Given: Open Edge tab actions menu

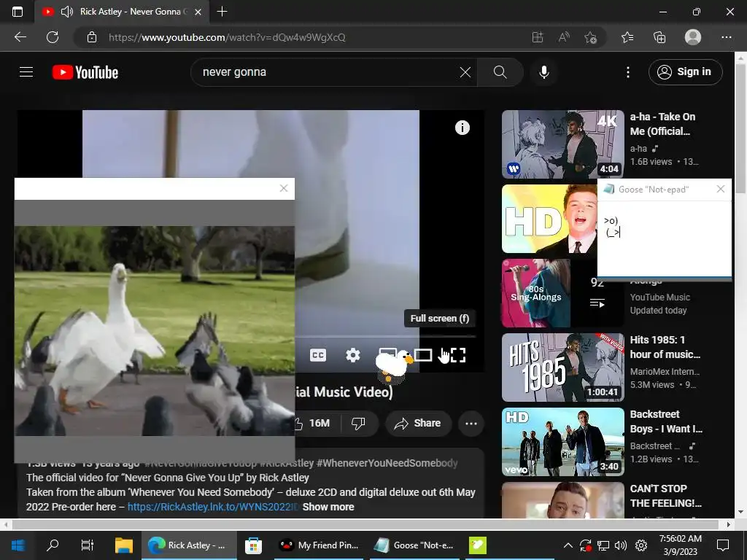Looking at the screenshot, I should 18,12.
